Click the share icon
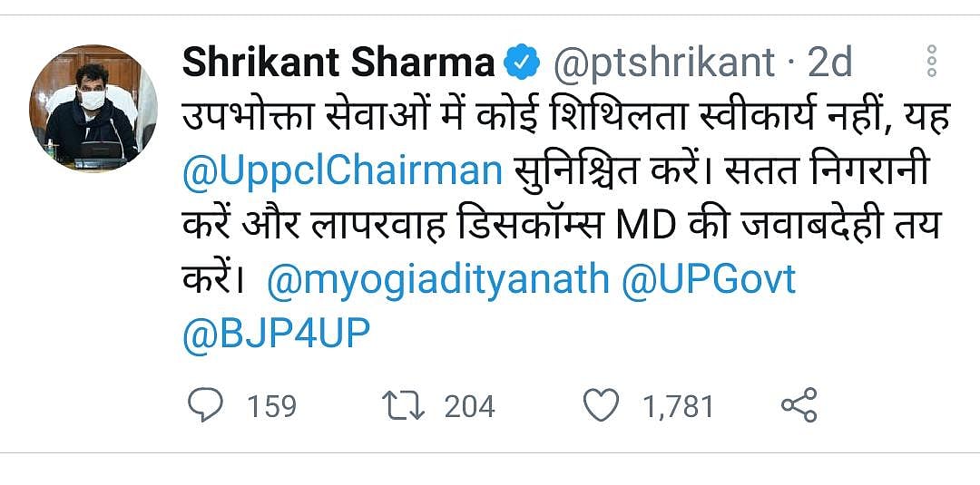 pos(799,405)
